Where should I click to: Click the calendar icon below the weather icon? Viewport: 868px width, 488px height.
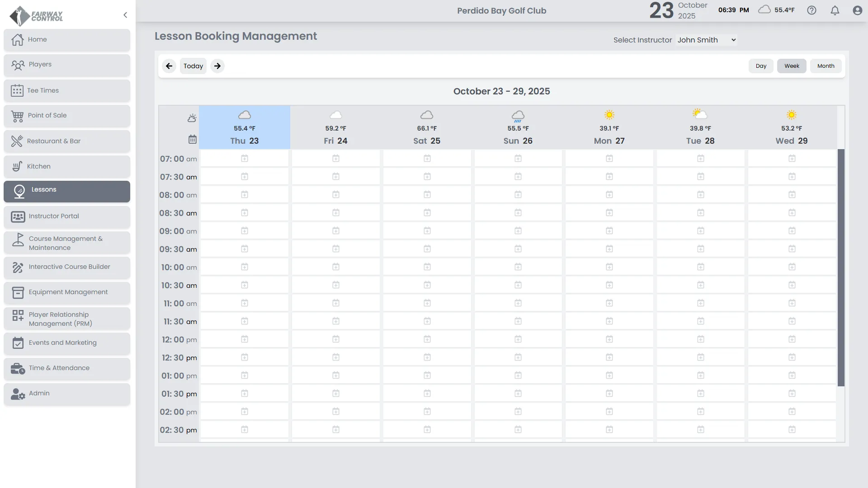point(192,140)
